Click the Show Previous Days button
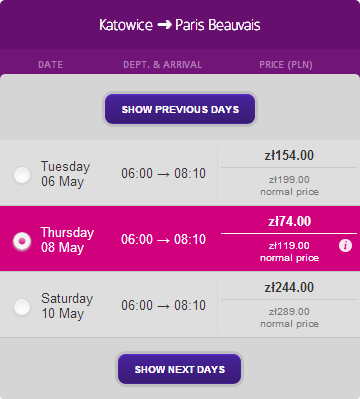Image resolution: width=360 pixels, height=399 pixels. click(x=180, y=109)
